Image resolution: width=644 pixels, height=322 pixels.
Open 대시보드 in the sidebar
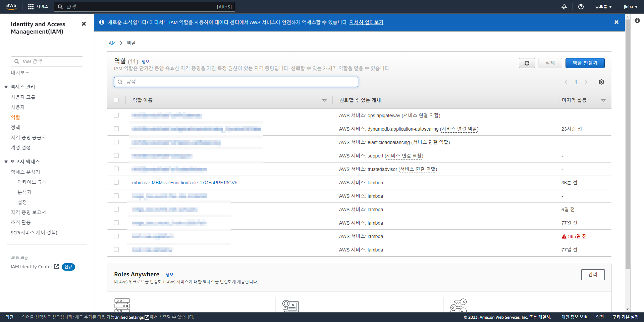(x=20, y=73)
